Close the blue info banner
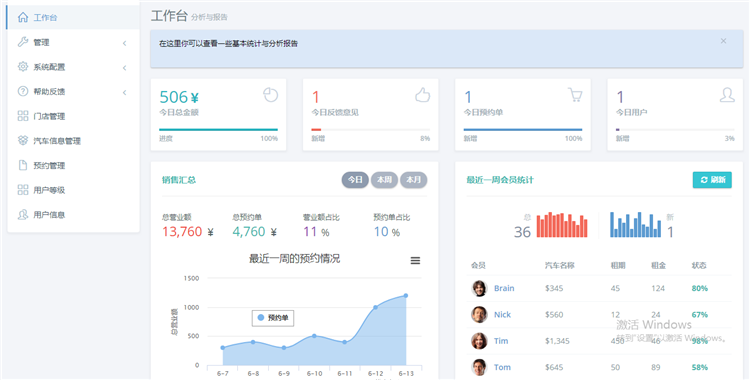This screenshot has width=750, height=380. click(x=723, y=41)
